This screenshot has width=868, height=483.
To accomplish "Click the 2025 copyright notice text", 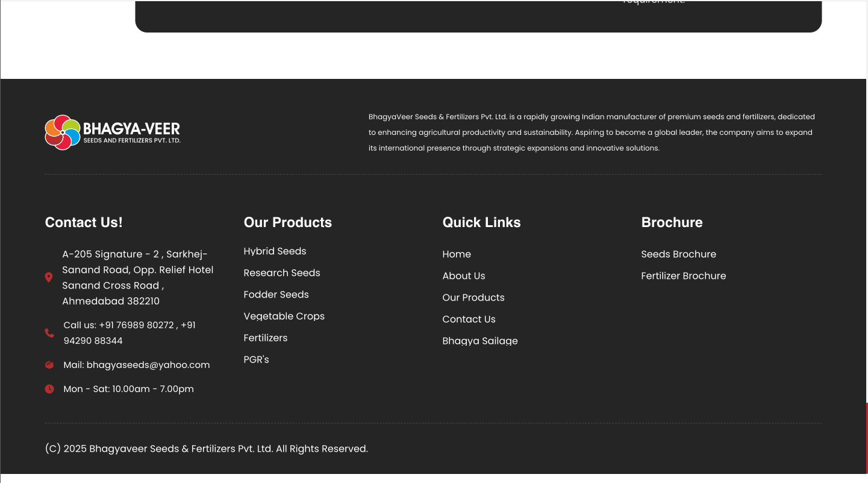I will (x=207, y=449).
